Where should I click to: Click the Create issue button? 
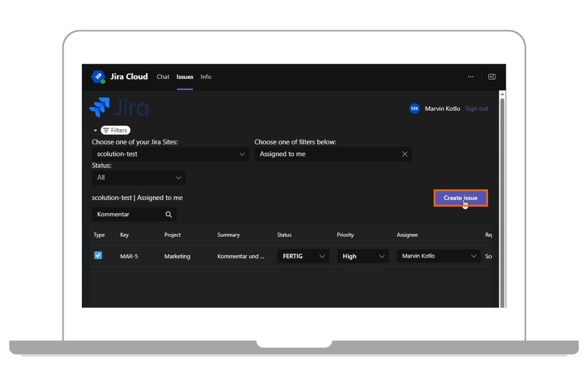(460, 198)
